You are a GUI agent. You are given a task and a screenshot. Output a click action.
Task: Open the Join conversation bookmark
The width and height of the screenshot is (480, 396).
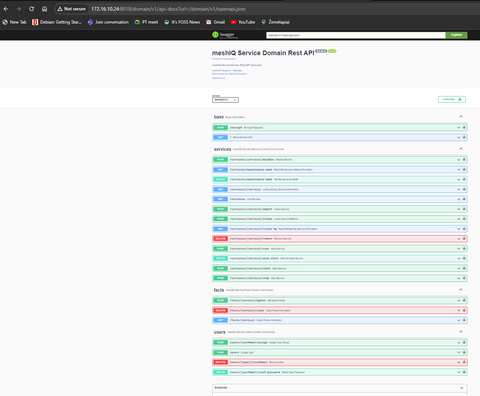(x=108, y=22)
